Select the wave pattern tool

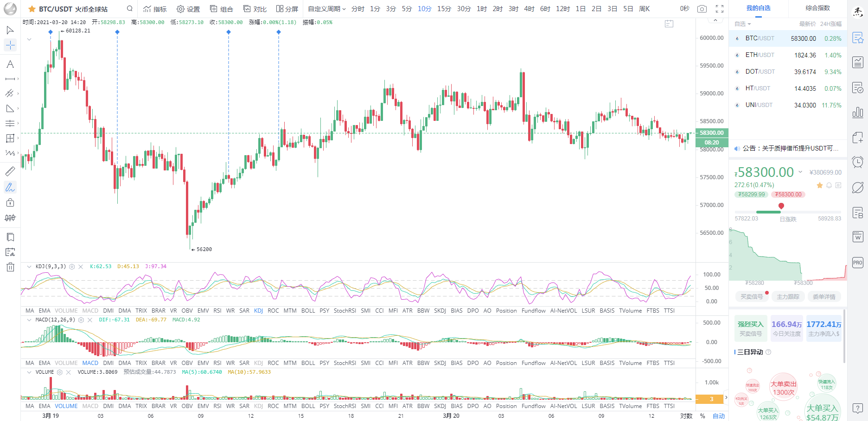pyautogui.click(x=10, y=153)
